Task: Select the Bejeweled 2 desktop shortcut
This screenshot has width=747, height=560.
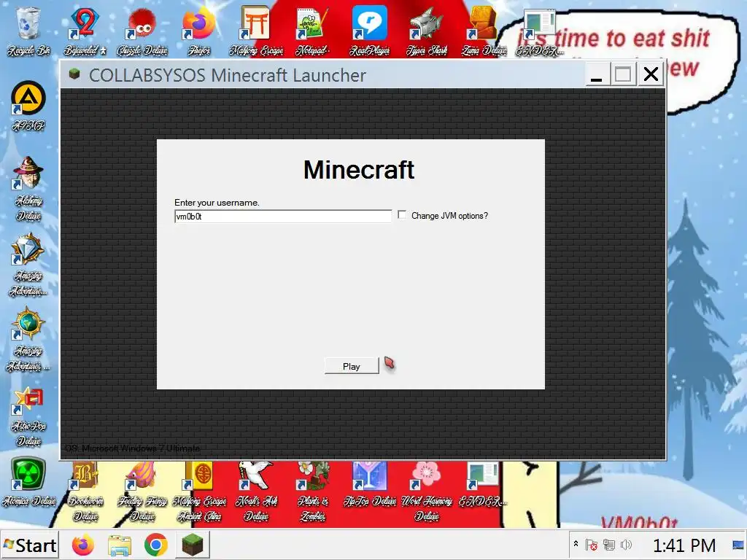Action: [85, 31]
